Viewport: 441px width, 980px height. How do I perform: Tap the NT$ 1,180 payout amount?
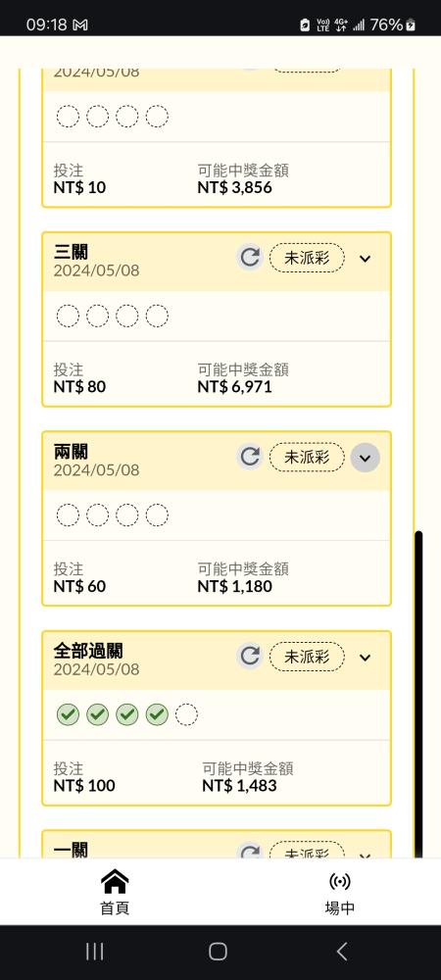tap(235, 586)
